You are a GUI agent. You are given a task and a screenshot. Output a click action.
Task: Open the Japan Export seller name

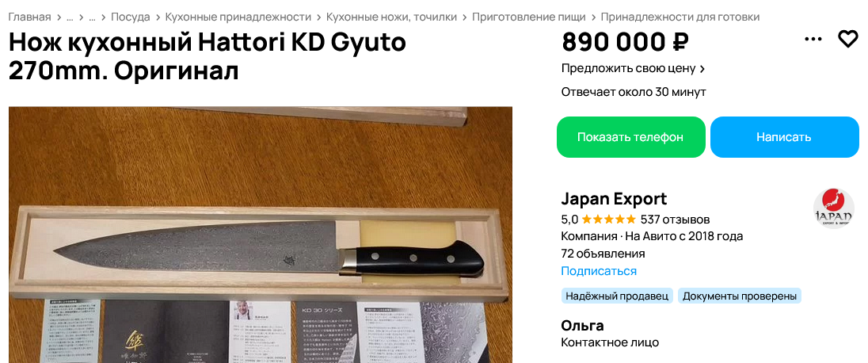614,198
